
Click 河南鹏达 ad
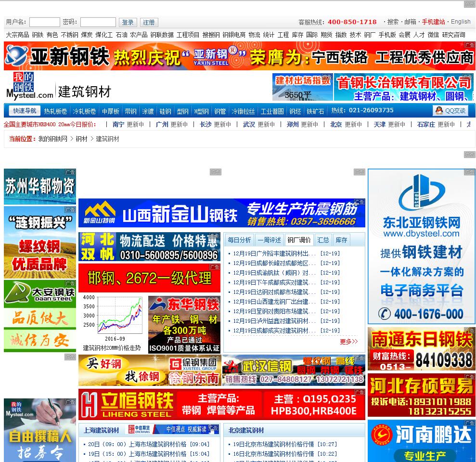tap(421, 441)
